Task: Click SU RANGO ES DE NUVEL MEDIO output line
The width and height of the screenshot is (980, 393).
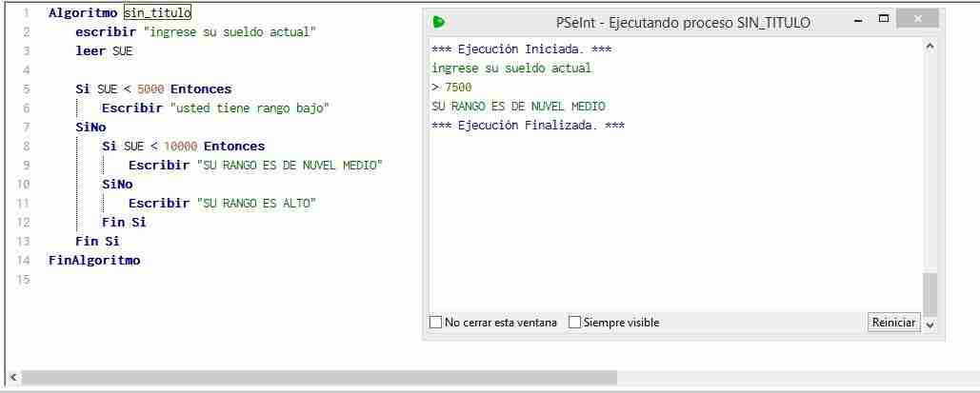Action: (x=518, y=107)
